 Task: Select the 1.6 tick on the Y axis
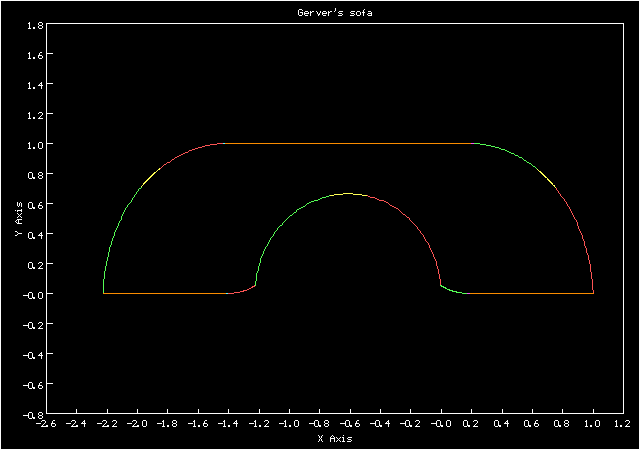click(x=35, y=55)
